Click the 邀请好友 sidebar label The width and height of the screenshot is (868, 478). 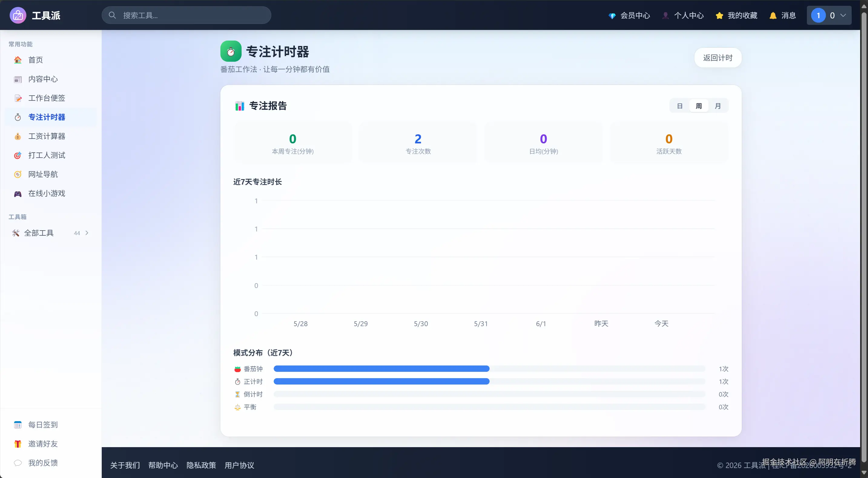coord(43,444)
